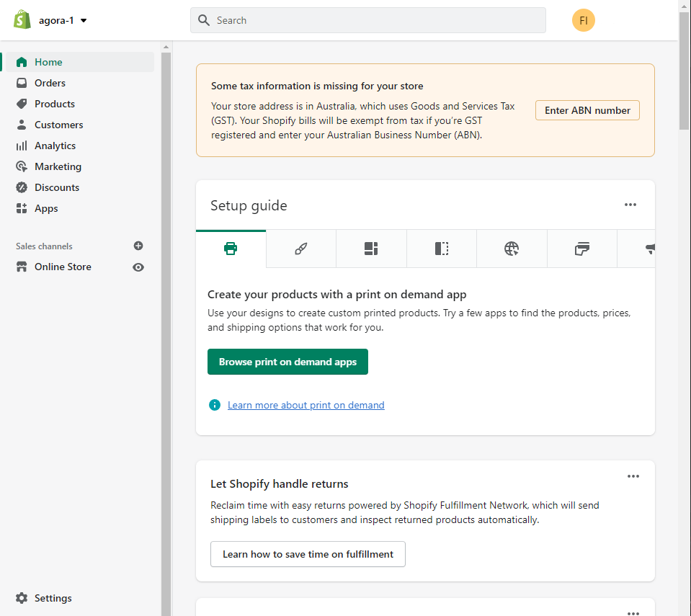Open Let Shopify handle returns options menu
691x616 pixels.
pos(633,476)
